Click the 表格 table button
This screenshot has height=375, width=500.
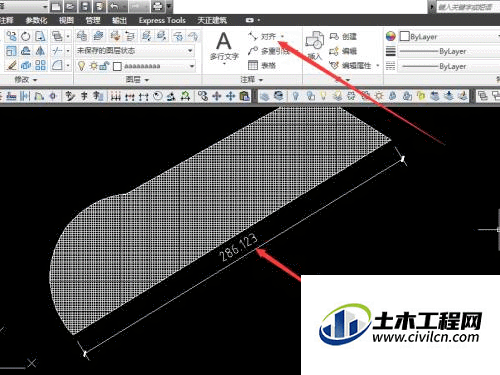click(x=262, y=65)
